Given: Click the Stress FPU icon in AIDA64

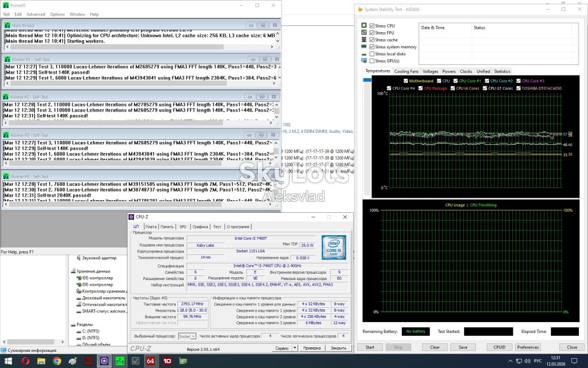Looking at the screenshot, I should click(x=363, y=32).
